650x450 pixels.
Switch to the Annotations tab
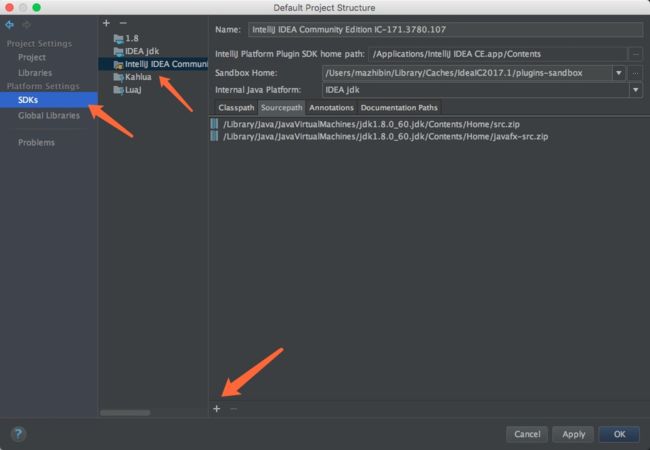(x=331, y=108)
